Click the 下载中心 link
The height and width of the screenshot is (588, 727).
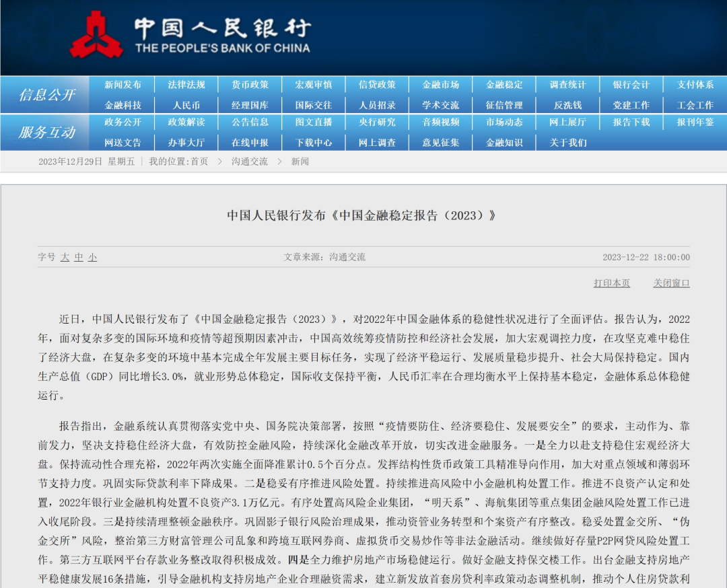point(314,143)
